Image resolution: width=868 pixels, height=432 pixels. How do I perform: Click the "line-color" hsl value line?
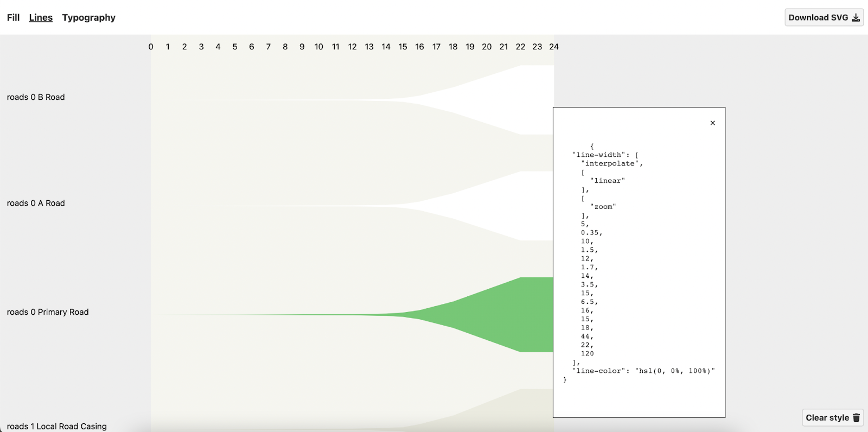click(643, 371)
